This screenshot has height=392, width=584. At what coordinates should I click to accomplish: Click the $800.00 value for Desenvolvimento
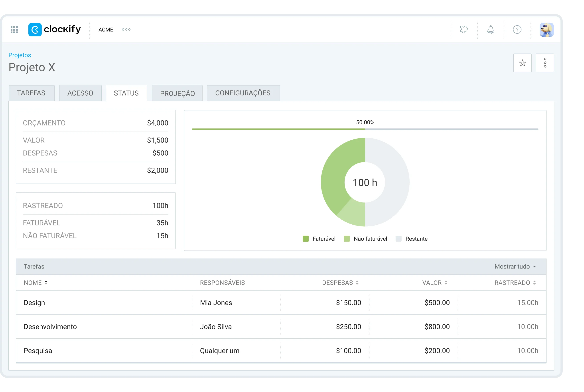(x=437, y=327)
